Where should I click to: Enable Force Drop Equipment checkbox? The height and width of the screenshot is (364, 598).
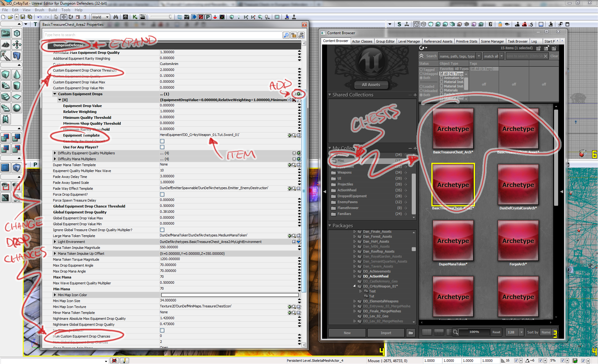point(162,194)
